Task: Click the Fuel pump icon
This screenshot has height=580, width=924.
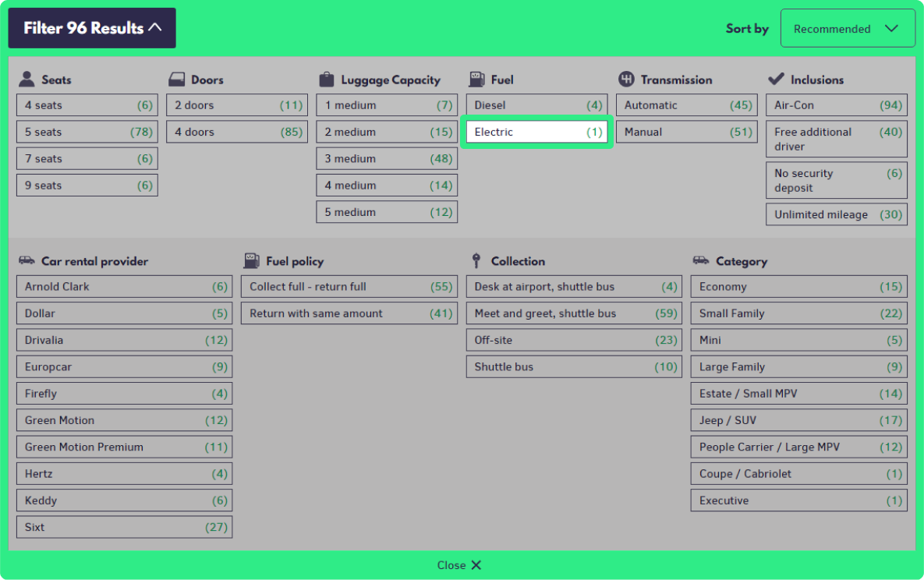Action: (x=476, y=79)
